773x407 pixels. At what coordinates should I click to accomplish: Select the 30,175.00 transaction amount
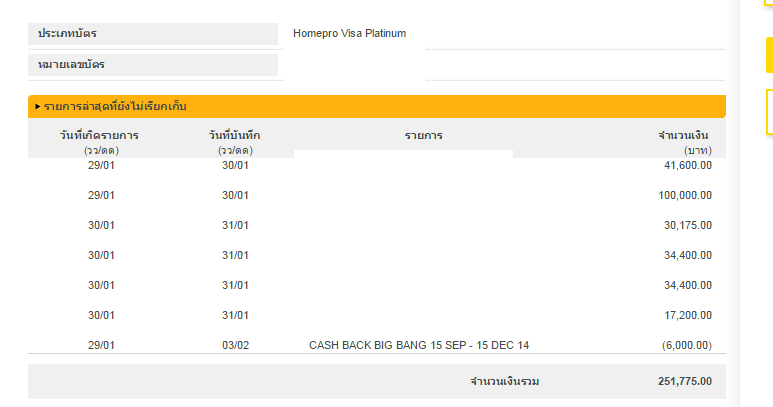686,225
